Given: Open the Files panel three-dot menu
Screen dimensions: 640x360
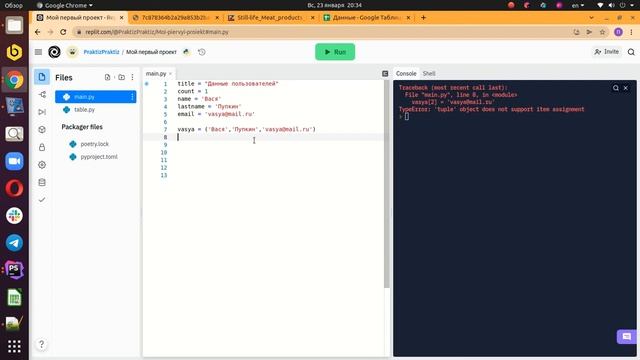Looking at the screenshot, I should (x=132, y=77).
